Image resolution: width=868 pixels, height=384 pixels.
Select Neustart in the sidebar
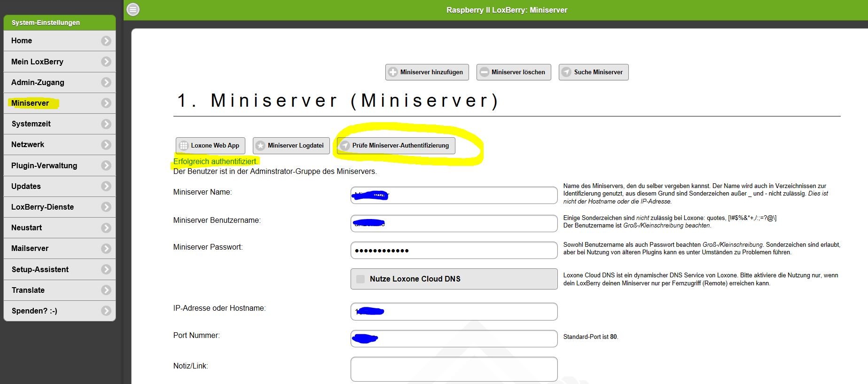click(x=60, y=228)
